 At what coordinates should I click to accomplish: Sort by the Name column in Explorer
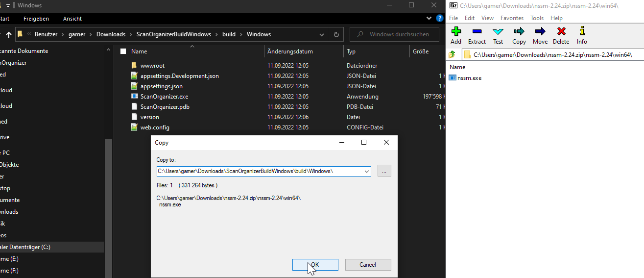click(x=139, y=51)
